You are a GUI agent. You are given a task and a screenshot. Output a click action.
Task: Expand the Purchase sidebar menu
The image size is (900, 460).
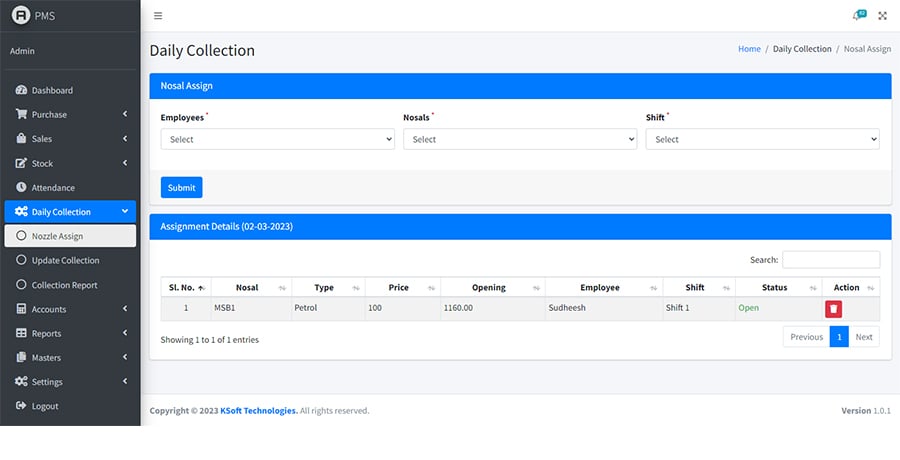coord(69,114)
